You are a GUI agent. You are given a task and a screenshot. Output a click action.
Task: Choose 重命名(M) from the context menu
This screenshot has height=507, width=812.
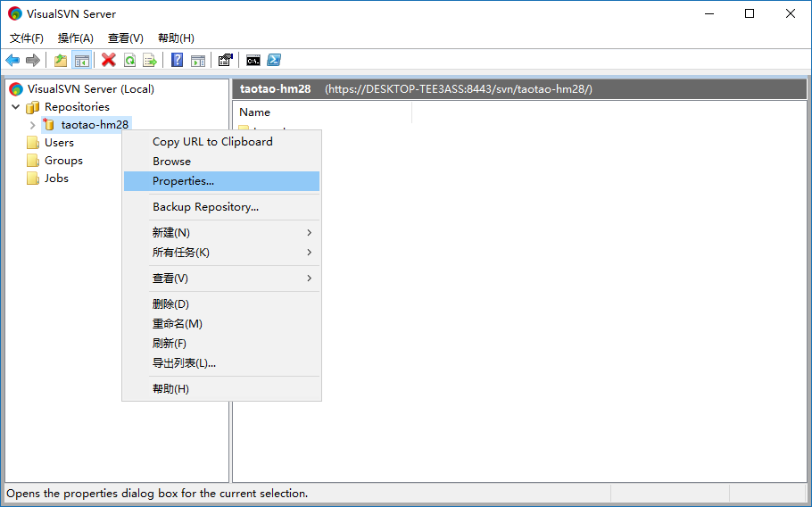(x=221, y=324)
